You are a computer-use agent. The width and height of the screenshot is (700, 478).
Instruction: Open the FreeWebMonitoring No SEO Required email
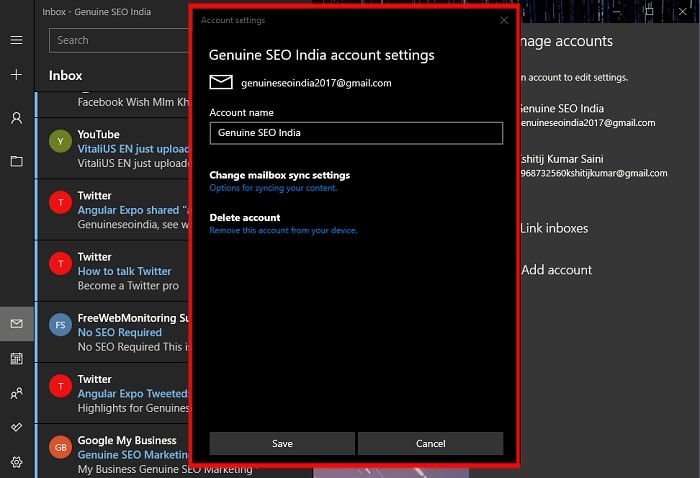(113, 332)
